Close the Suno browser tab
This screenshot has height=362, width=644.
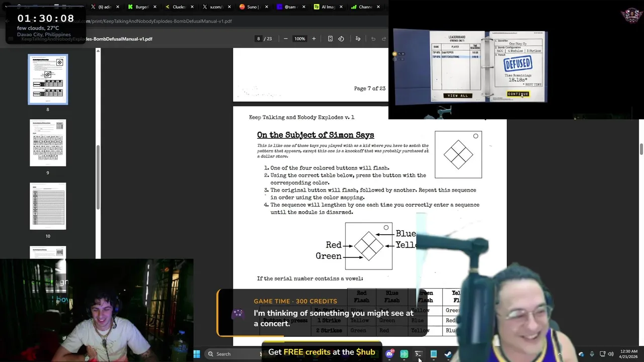pyautogui.click(x=267, y=7)
